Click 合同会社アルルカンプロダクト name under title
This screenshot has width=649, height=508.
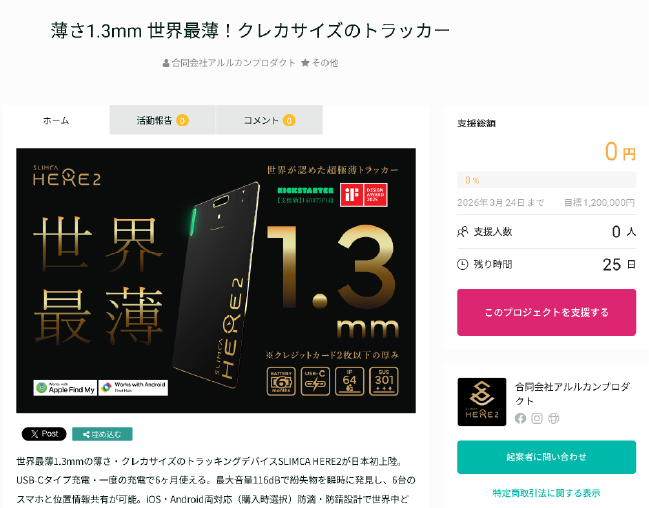pos(233,63)
